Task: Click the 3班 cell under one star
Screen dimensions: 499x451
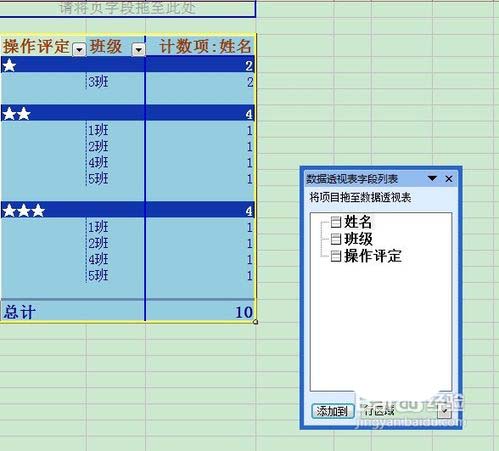Action: [x=98, y=82]
